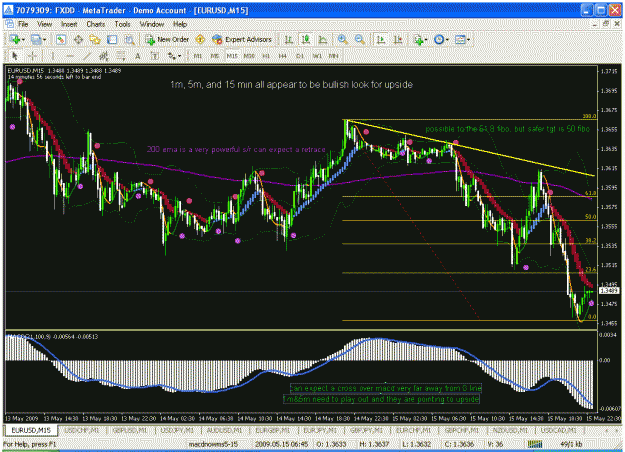This screenshot has height=452, width=625.
Task: Open the templates dropdown arrow
Action: click(468, 40)
